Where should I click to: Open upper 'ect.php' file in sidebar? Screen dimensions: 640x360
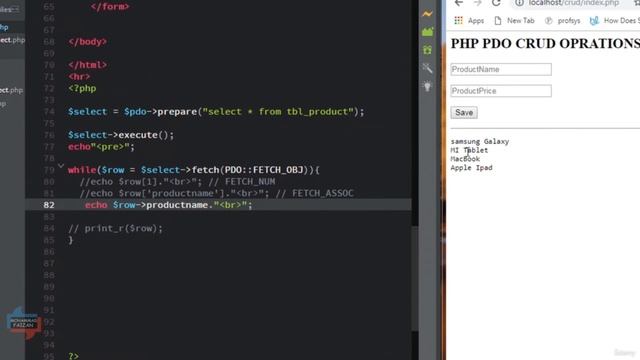(x=12, y=40)
